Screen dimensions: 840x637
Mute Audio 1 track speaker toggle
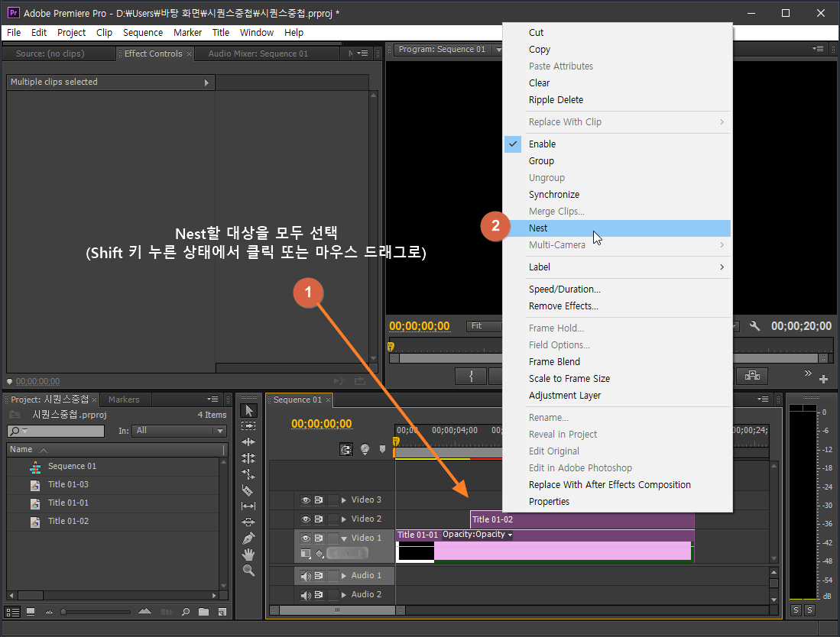306,576
